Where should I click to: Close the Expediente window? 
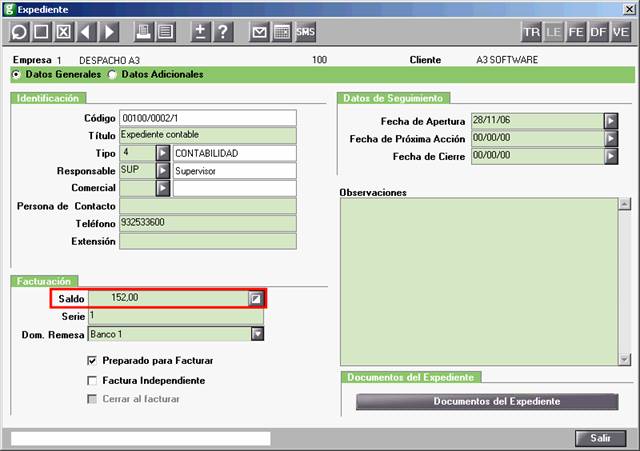coord(629,9)
